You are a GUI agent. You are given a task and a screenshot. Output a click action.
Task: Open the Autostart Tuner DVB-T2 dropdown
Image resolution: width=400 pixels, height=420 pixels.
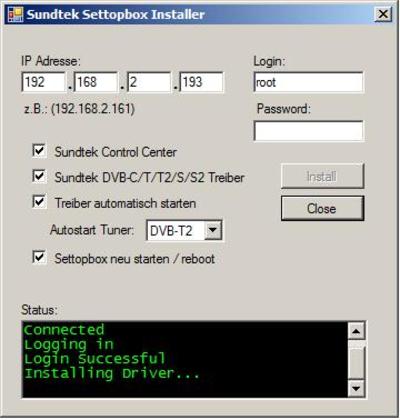click(213, 230)
